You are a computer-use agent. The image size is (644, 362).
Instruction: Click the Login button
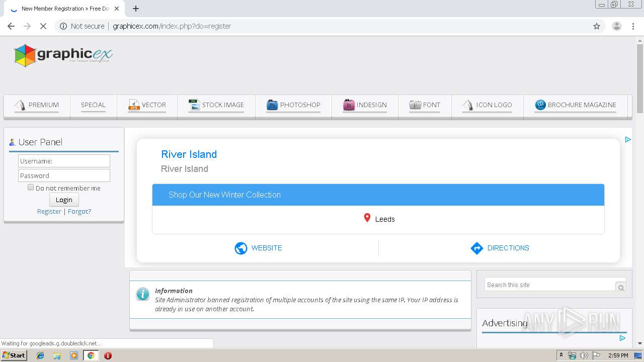coord(64,200)
